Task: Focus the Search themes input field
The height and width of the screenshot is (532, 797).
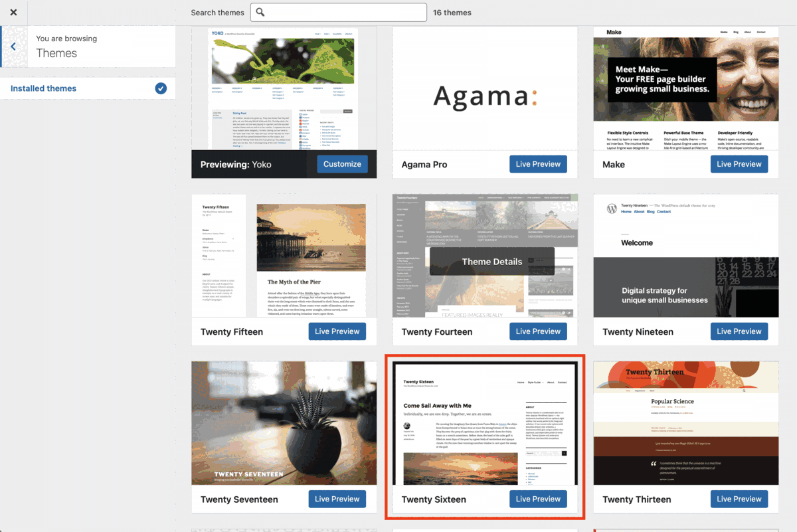Action: click(339, 12)
